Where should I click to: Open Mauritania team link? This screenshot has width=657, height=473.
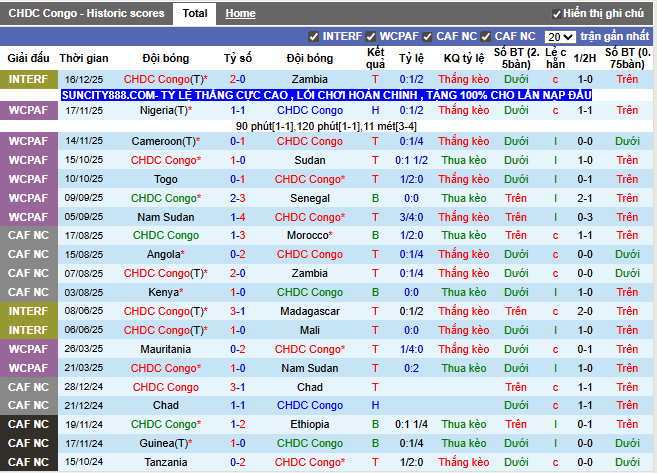point(166,349)
